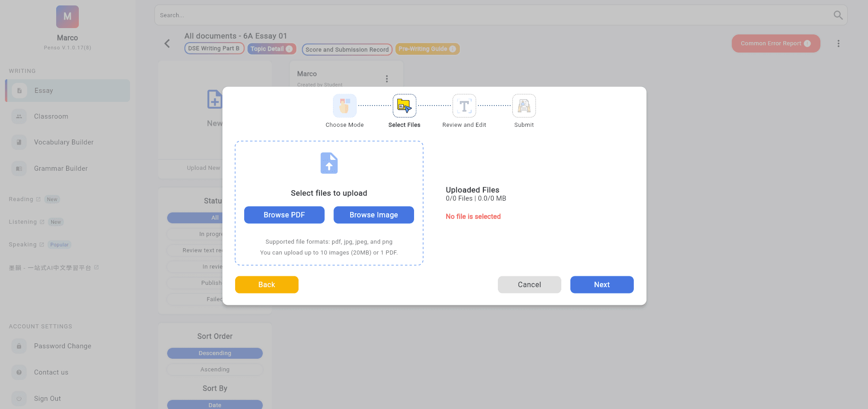Select Ascending sort order

point(215,370)
